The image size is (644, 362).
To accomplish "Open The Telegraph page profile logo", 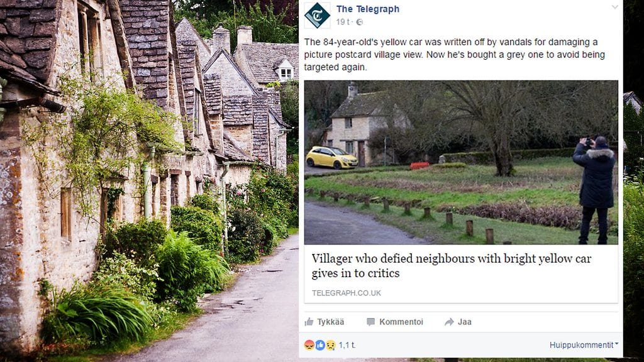I will (x=317, y=15).
